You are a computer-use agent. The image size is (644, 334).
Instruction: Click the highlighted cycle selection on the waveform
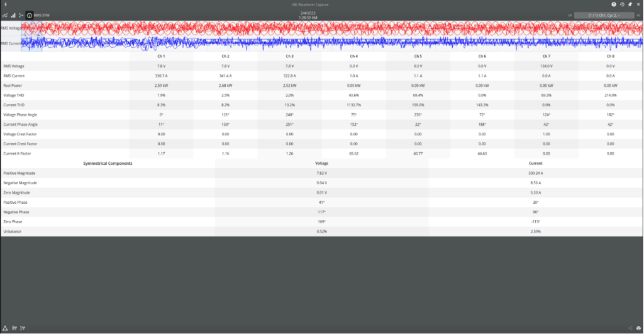pos(31,36)
